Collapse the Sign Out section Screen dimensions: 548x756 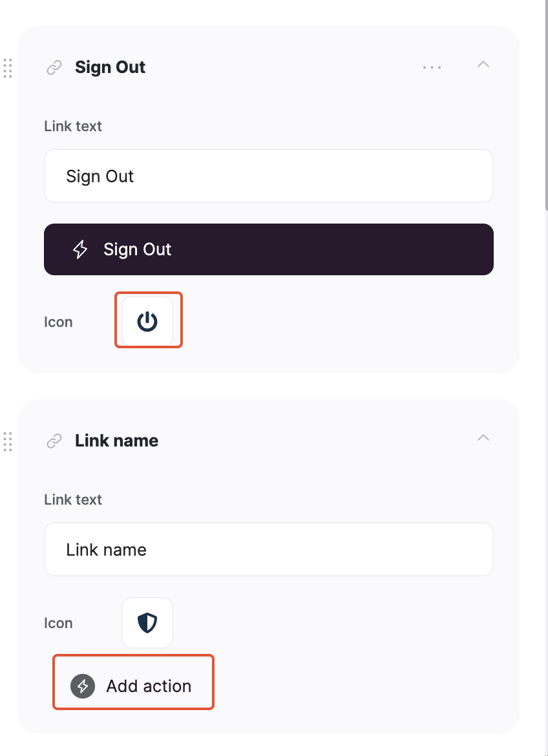click(x=483, y=65)
